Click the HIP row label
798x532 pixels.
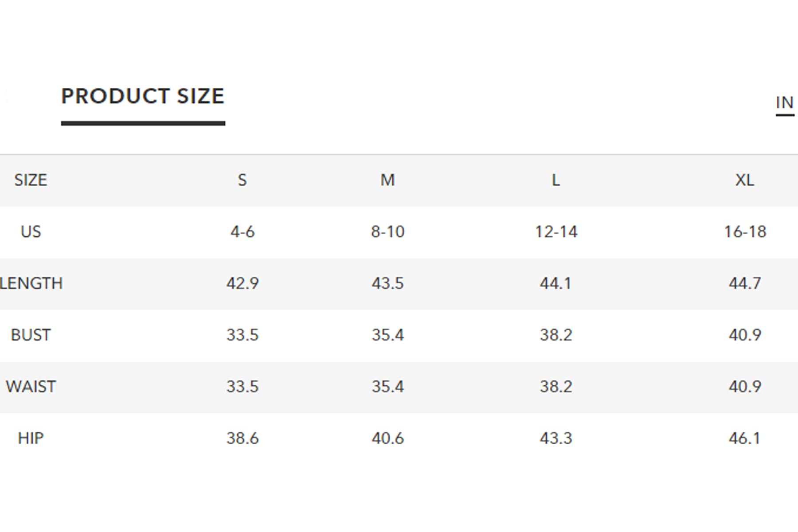coord(31,438)
